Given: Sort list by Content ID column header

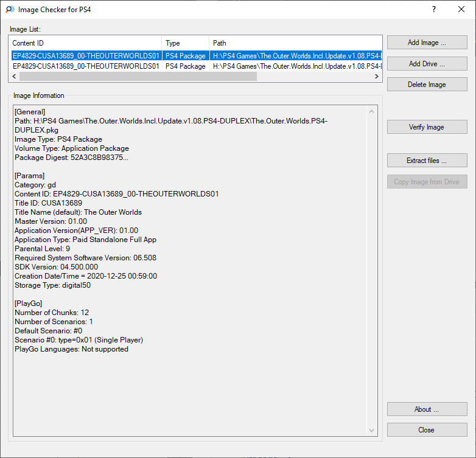Looking at the screenshot, I should tap(85, 43).
